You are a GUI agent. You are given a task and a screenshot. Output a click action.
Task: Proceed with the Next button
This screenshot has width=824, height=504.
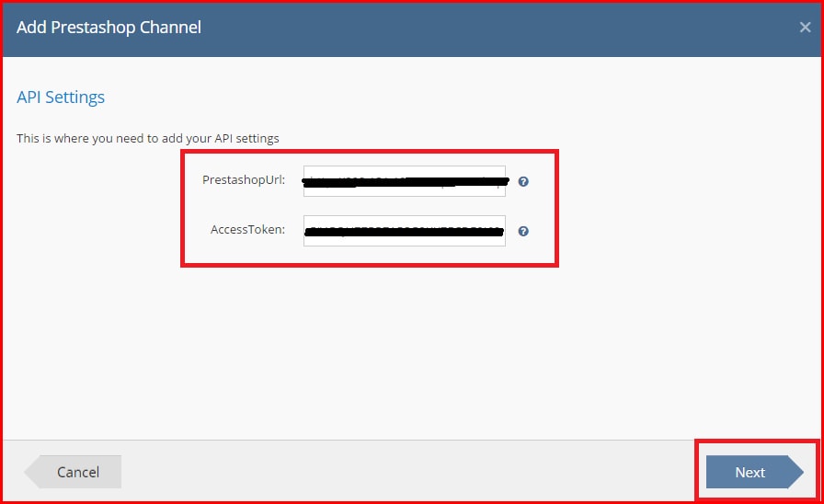click(x=754, y=472)
